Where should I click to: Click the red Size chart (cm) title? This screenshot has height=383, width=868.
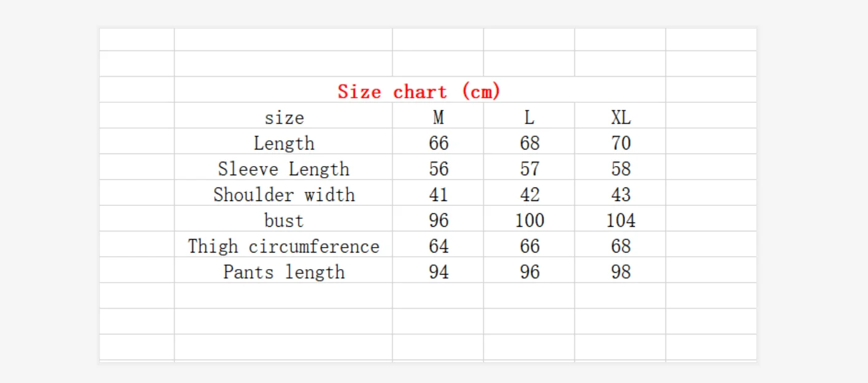coord(420,92)
